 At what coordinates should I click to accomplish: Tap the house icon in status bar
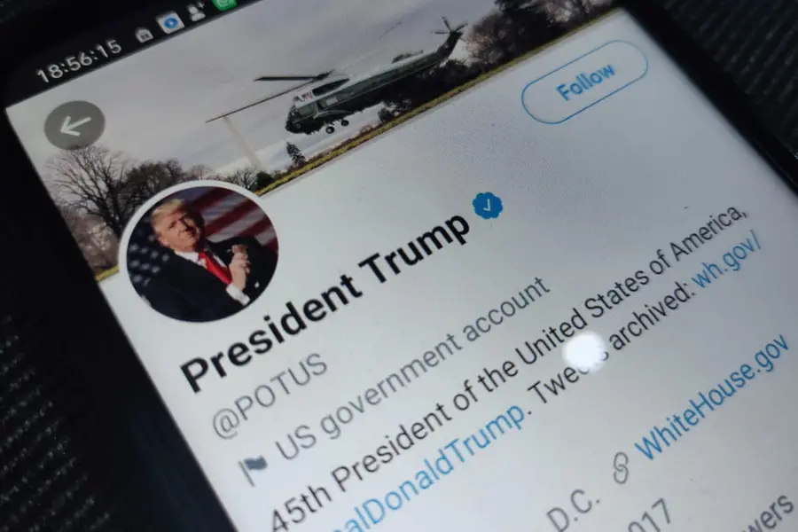(144, 35)
